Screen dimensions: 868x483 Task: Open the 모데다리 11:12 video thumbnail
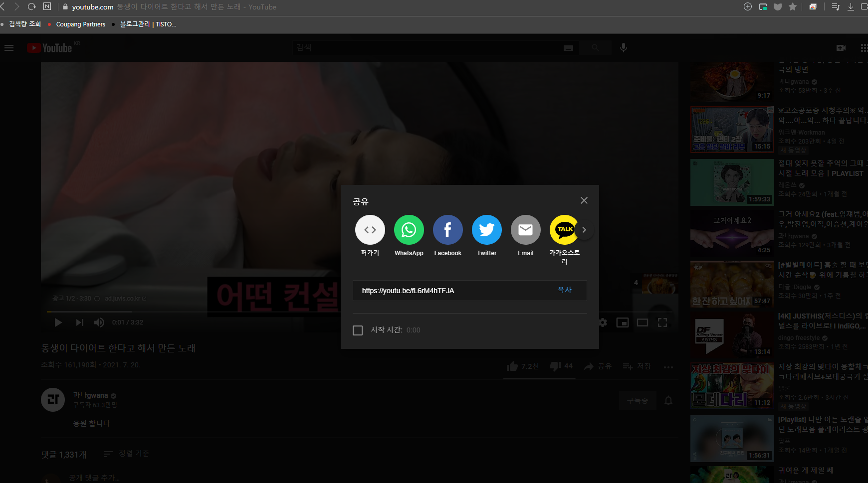pos(732,386)
